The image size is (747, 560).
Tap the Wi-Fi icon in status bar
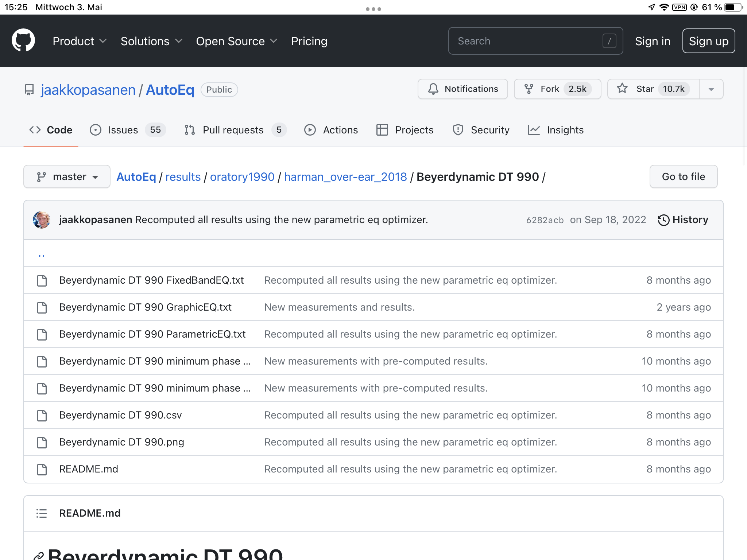[665, 7]
